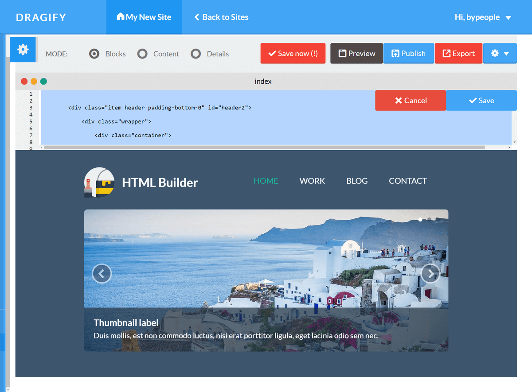This screenshot has width=532, height=392.
Task: Open the blue gear settings panel
Action: tap(23, 49)
